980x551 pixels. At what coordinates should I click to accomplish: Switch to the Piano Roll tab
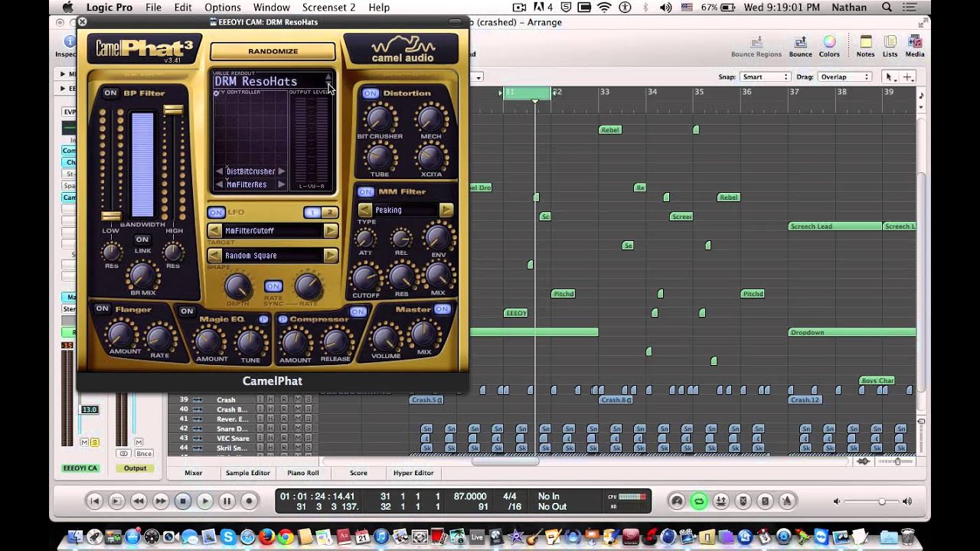(x=303, y=473)
